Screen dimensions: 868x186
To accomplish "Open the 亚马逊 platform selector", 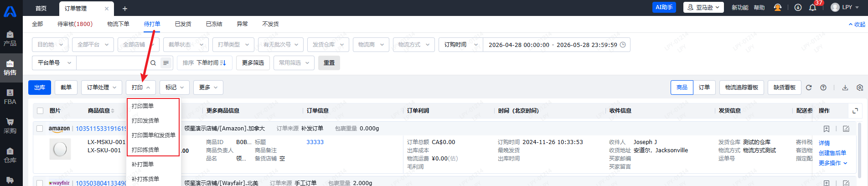I will (703, 7).
